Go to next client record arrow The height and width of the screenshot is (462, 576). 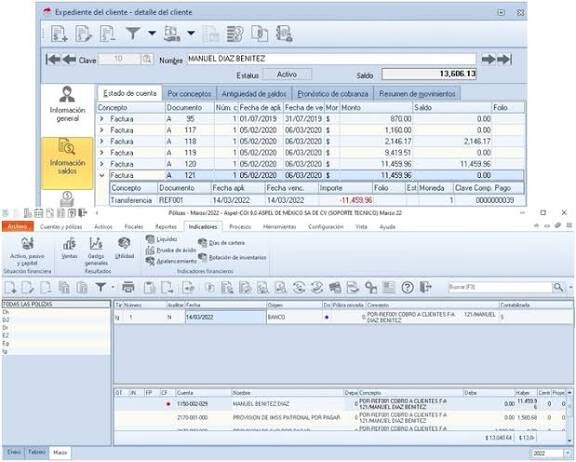click(x=488, y=59)
